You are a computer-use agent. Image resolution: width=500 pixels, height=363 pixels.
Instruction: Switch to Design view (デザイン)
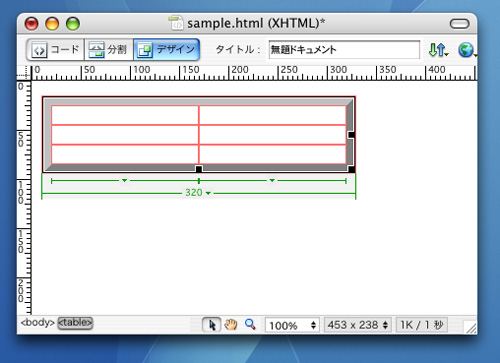[167, 50]
